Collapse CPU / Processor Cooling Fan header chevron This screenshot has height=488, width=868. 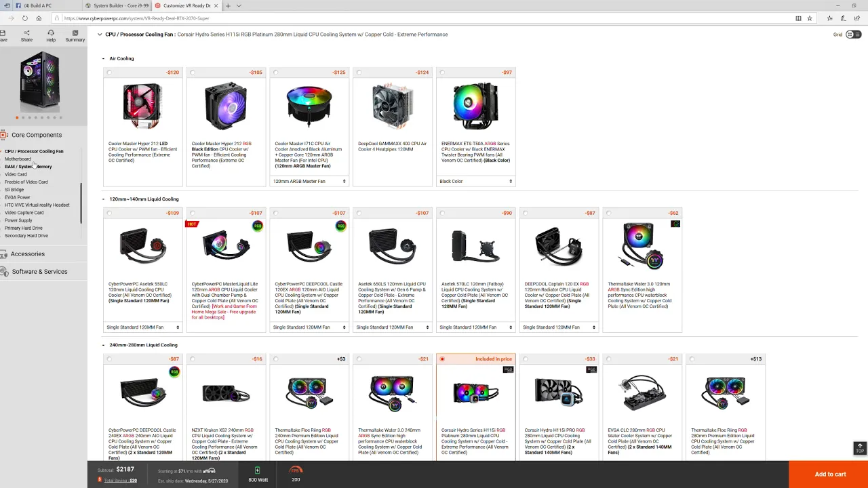(x=100, y=35)
